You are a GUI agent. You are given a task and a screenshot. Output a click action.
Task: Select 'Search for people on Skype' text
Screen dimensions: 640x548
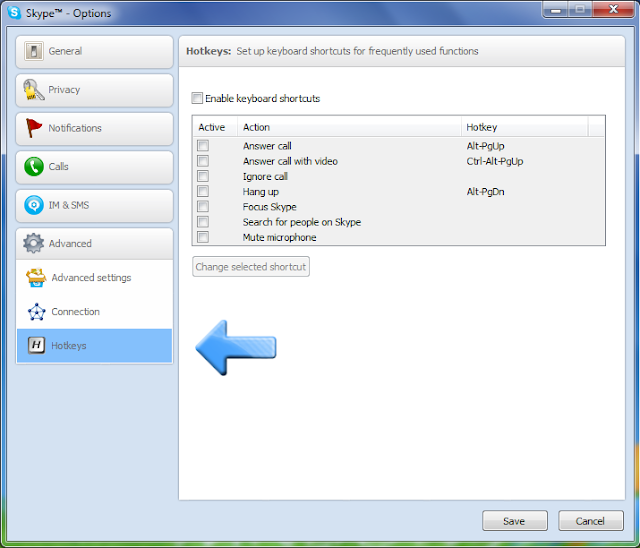click(x=302, y=222)
